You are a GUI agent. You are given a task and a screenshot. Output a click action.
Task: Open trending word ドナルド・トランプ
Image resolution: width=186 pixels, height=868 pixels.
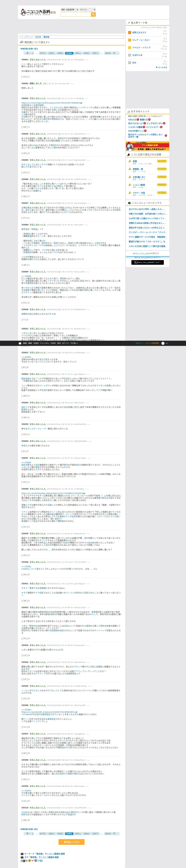click(141, 47)
